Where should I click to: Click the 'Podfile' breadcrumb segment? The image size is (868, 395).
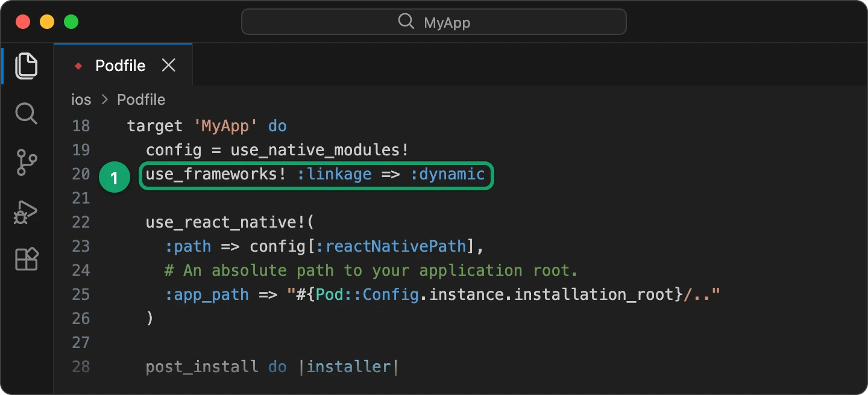[141, 99]
